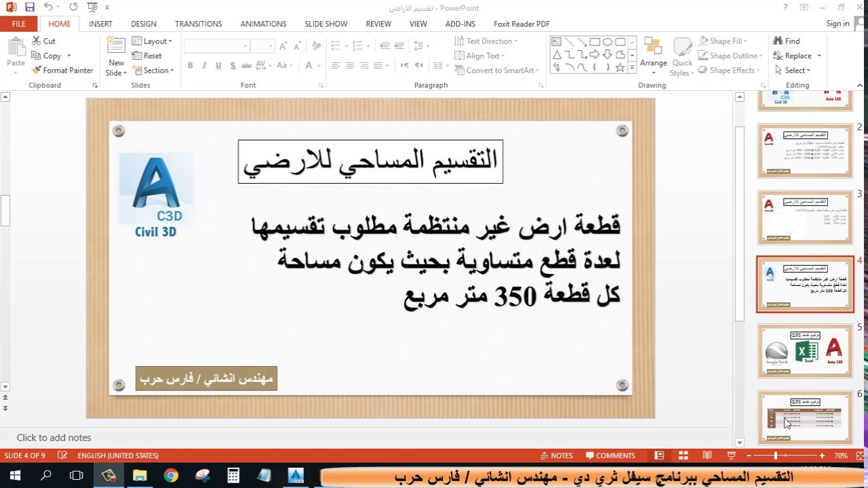Click the Paste clipboard icon
The width and height of the screenshot is (868, 488).
(x=16, y=51)
